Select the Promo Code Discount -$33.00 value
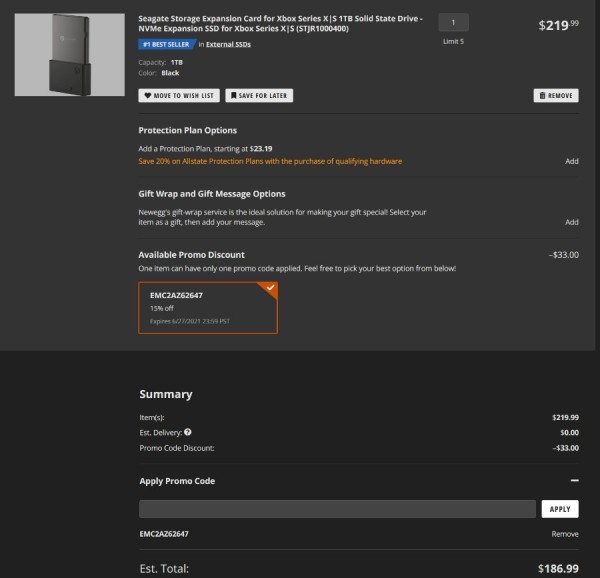The width and height of the screenshot is (600, 578). coord(566,448)
